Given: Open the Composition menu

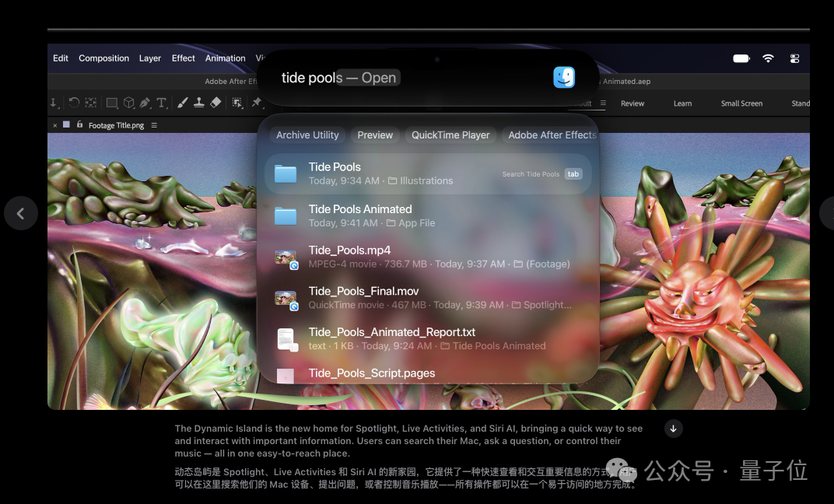Looking at the screenshot, I should pos(103,58).
